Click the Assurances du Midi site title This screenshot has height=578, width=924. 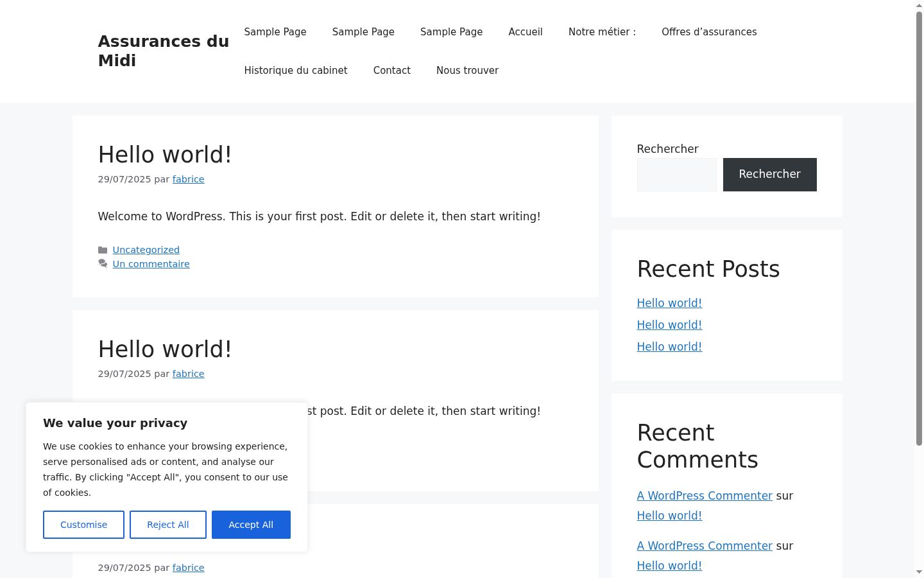point(164,51)
